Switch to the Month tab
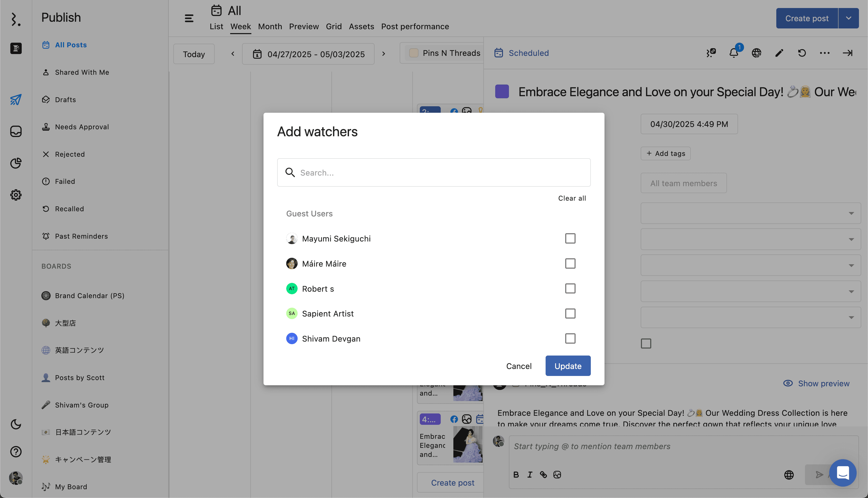Viewport: 868px width, 498px height. pyautogui.click(x=270, y=26)
